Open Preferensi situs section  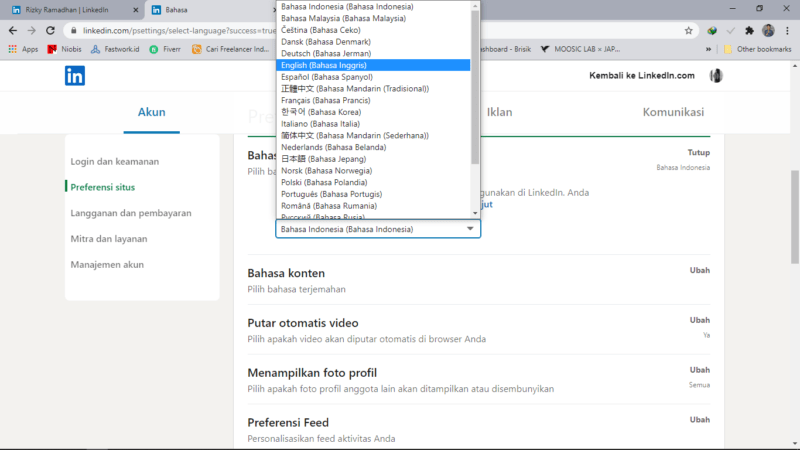103,187
